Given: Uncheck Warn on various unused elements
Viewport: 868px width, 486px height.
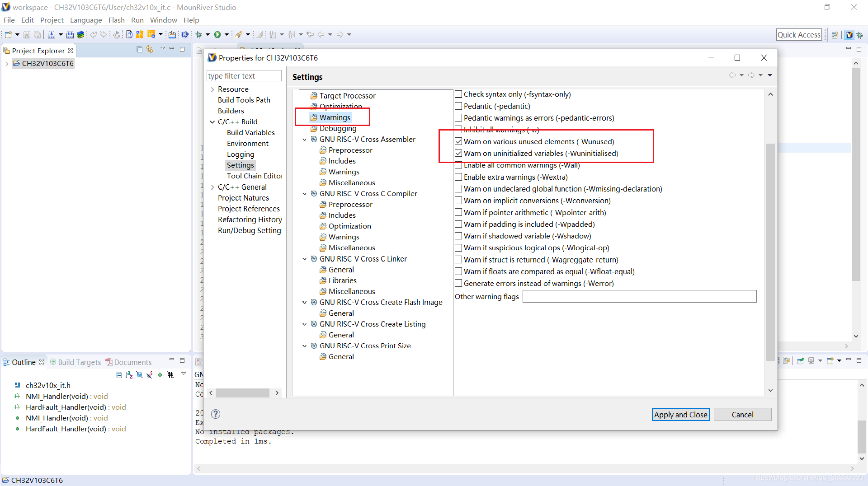Looking at the screenshot, I should click(x=458, y=141).
